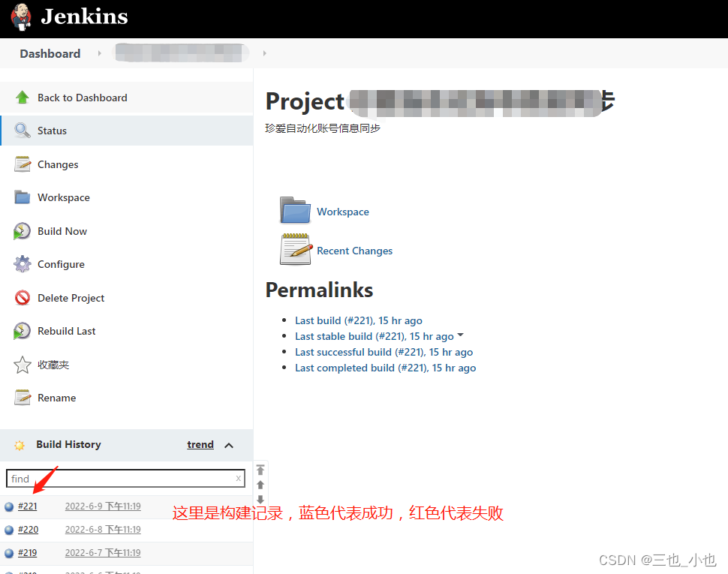Open Configure in the sidebar
Image resolution: width=728 pixels, height=574 pixels.
point(61,265)
